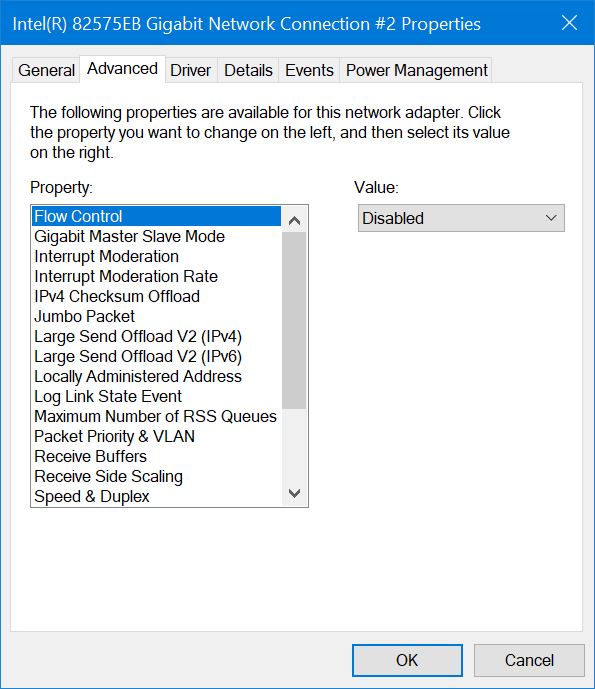The image size is (595, 689).
Task: Dismiss the dialog with Cancel
Action: [x=529, y=660]
